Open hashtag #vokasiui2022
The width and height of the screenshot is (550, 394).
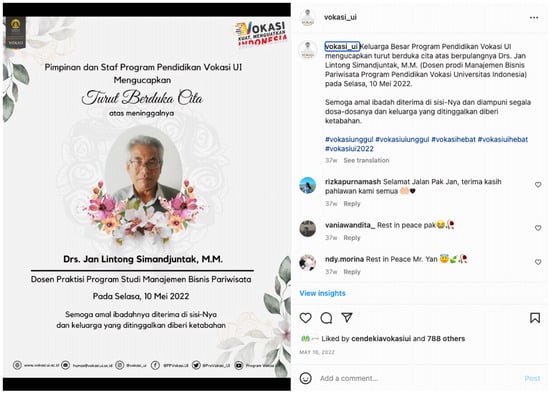(x=349, y=149)
